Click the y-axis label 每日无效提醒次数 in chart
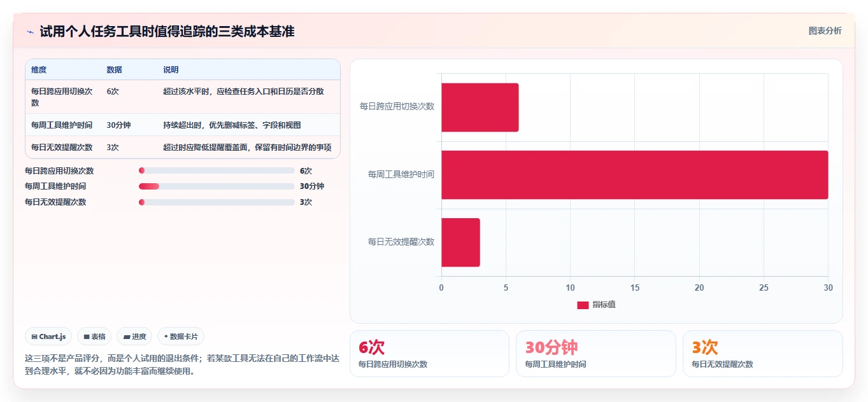This screenshot has height=402, width=868. pos(401,242)
